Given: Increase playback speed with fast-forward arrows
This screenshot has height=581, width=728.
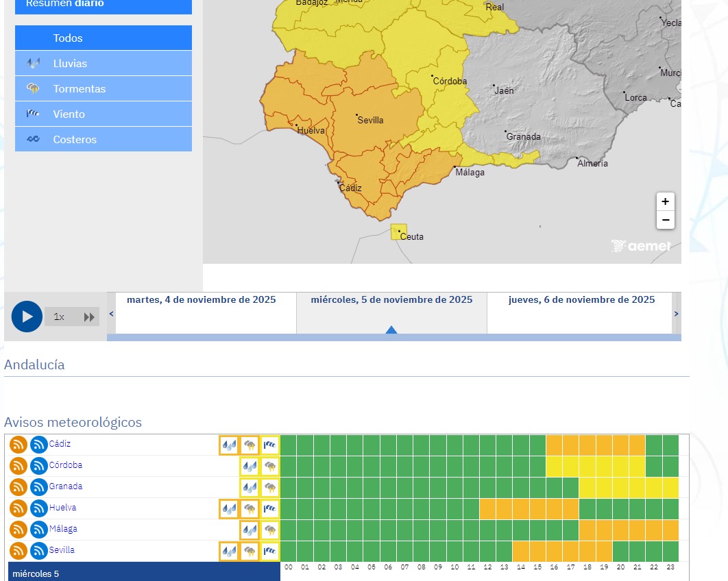Looking at the screenshot, I should click(89, 317).
